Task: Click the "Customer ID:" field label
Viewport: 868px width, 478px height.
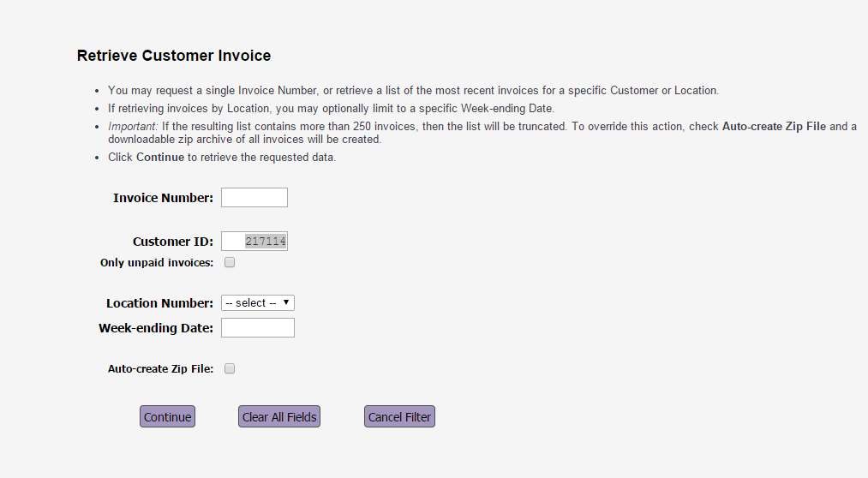Action: tap(173, 242)
